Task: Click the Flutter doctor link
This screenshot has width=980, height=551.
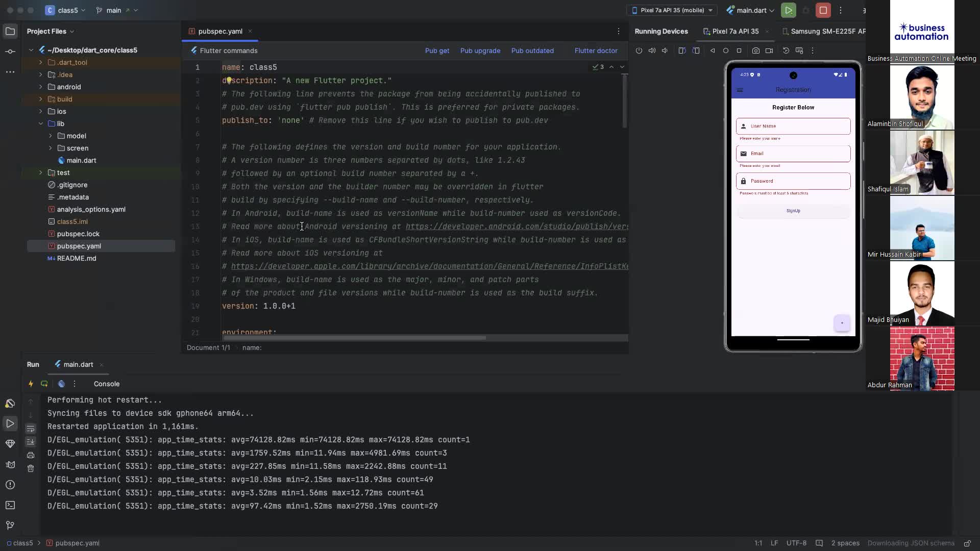Action: pyautogui.click(x=596, y=51)
